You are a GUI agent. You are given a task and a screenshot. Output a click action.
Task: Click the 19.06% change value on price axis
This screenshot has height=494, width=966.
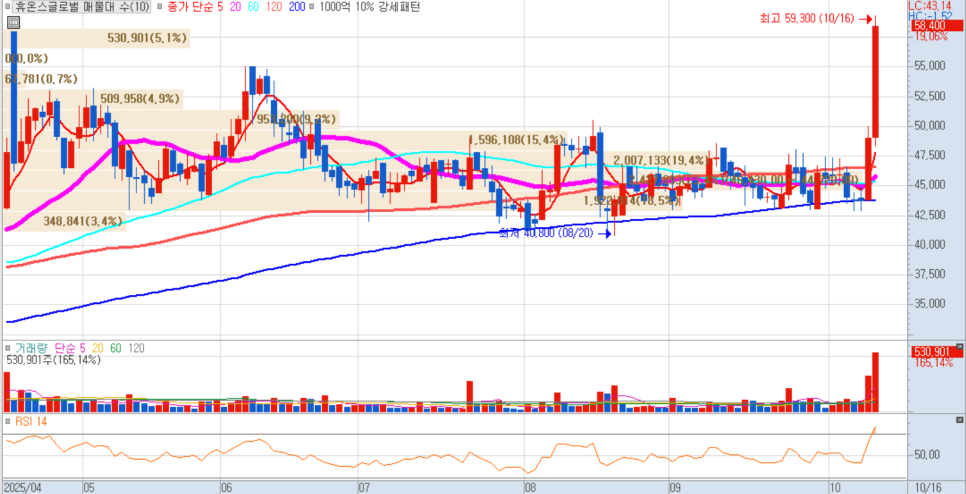coord(930,36)
